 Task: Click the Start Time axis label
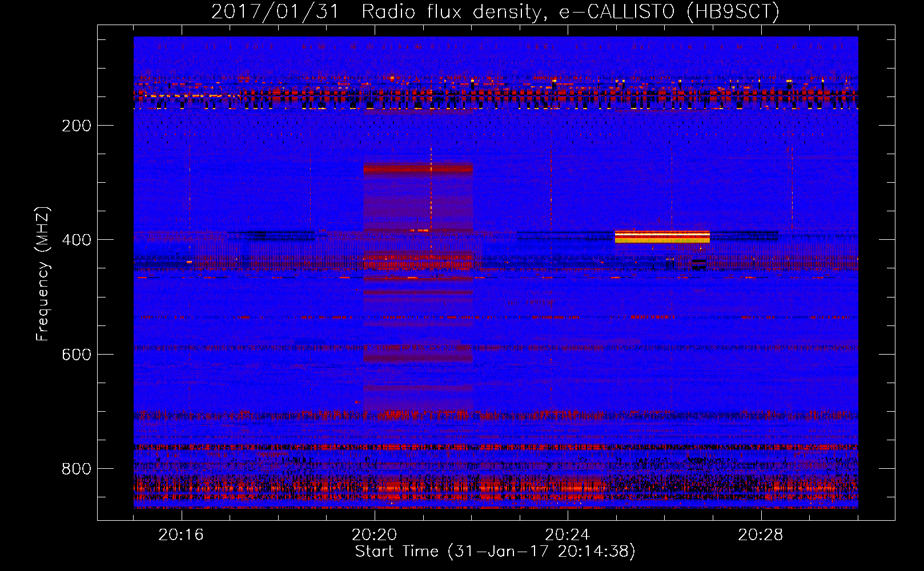click(495, 552)
